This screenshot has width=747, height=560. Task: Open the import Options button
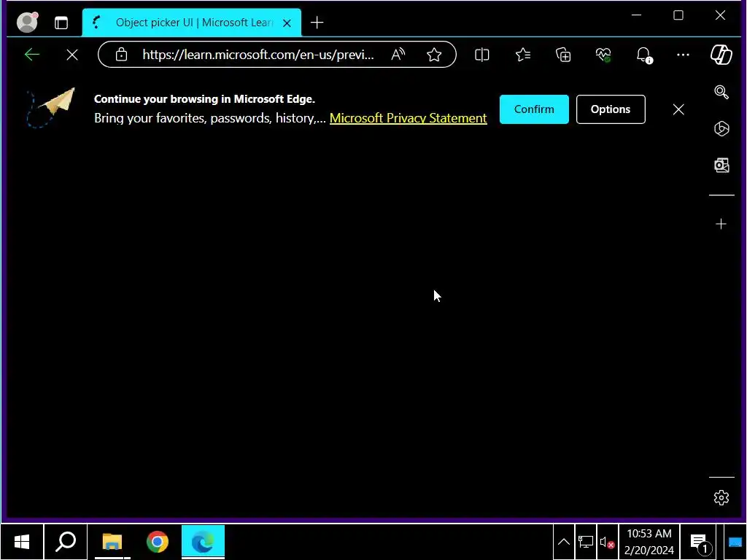611,109
